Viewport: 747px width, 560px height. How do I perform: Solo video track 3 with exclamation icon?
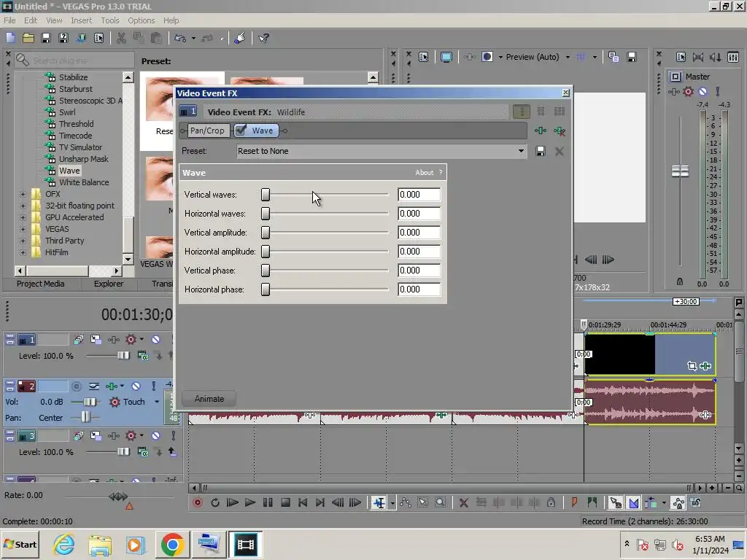tap(174, 436)
